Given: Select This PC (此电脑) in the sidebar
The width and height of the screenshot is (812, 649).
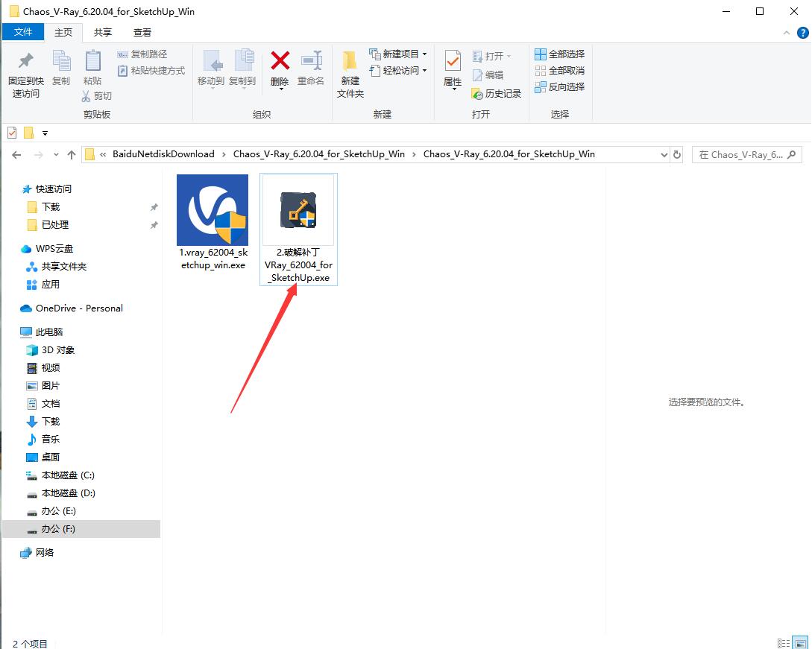Looking at the screenshot, I should tap(42, 332).
